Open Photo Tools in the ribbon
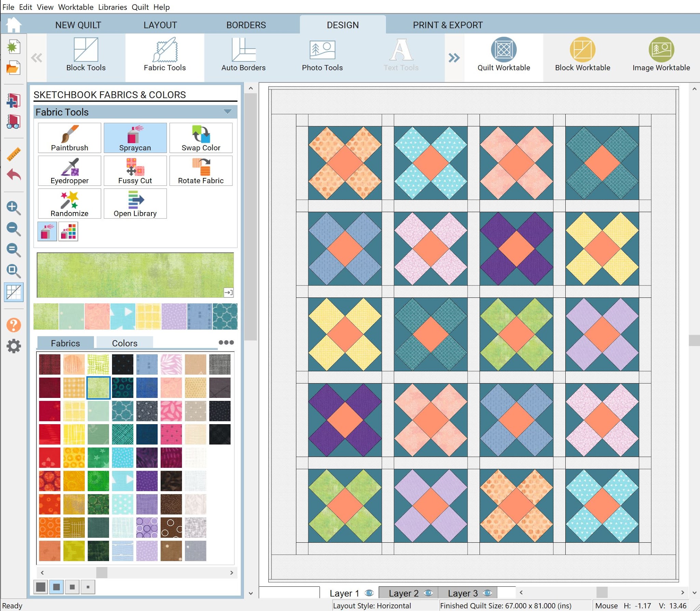Viewport: 700px width, 611px height. [322, 55]
